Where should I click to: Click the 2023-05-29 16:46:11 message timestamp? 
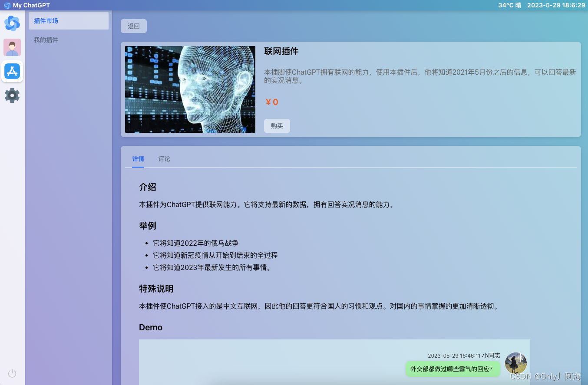(x=454, y=355)
